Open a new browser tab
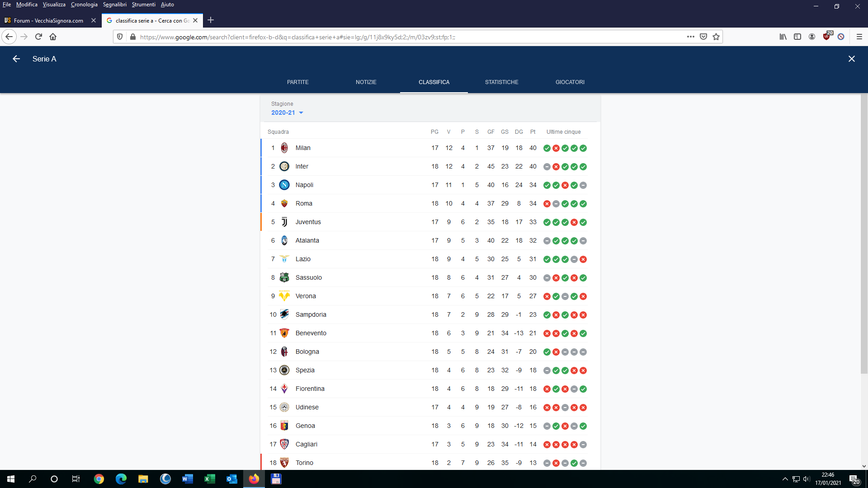The height and width of the screenshot is (488, 868). [211, 20]
